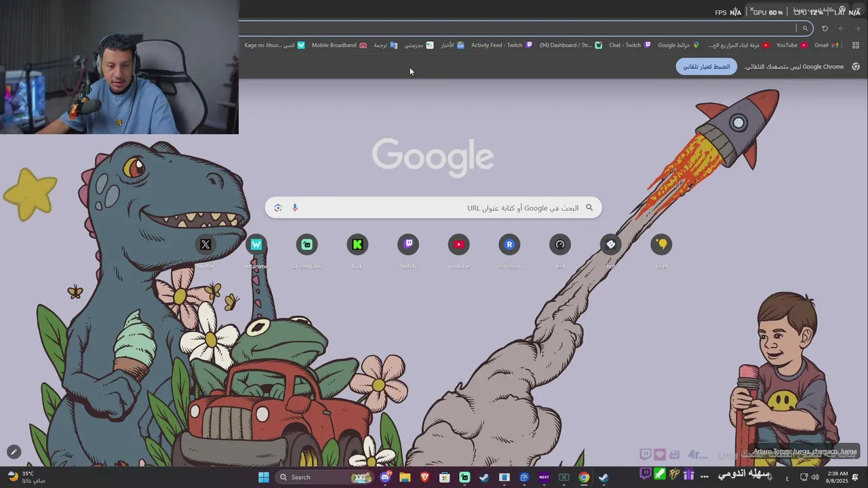
Task: Open the Streamlabs shortcut tile
Action: coord(307,252)
